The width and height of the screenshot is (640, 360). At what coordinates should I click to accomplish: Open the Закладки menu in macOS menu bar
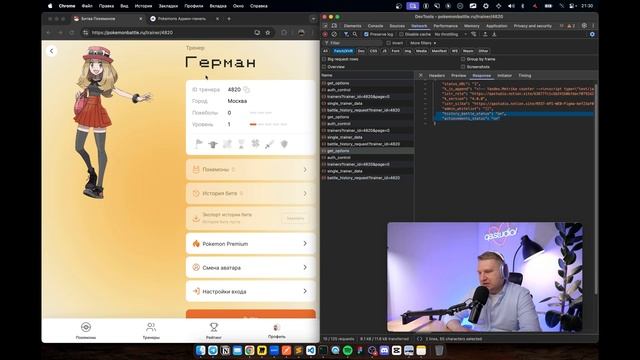(168, 6)
